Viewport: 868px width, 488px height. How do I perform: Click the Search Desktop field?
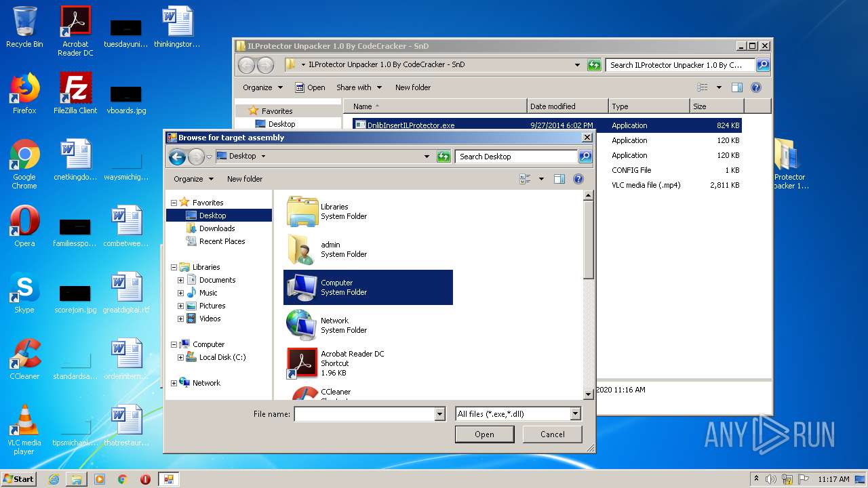[517, 157]
